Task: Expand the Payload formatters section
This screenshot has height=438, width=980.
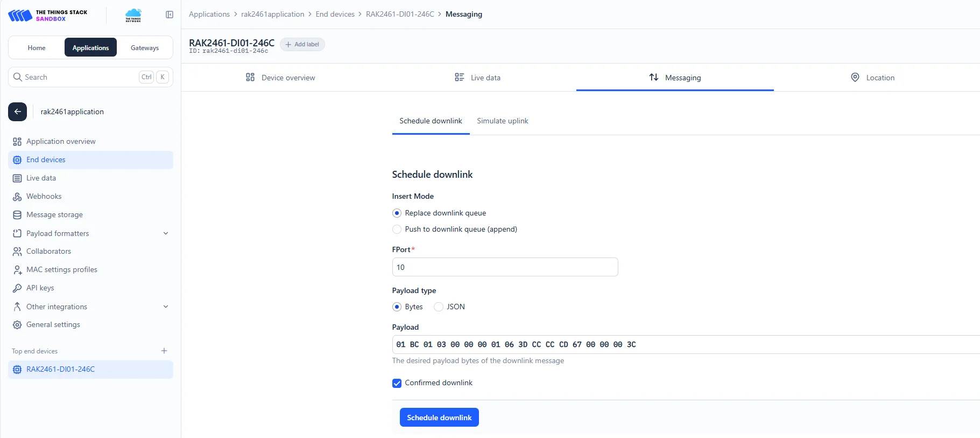Action: click(x=90, y=233)
